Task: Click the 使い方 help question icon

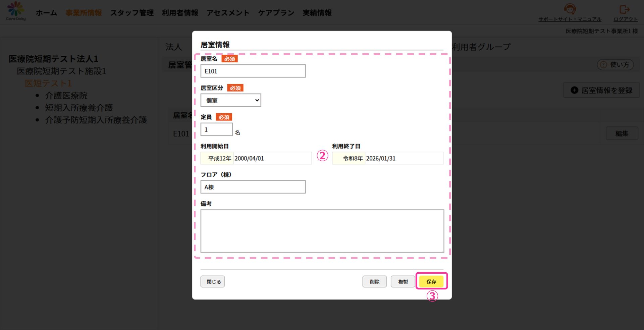Action: pyautogui.click(x=603, y=65)
